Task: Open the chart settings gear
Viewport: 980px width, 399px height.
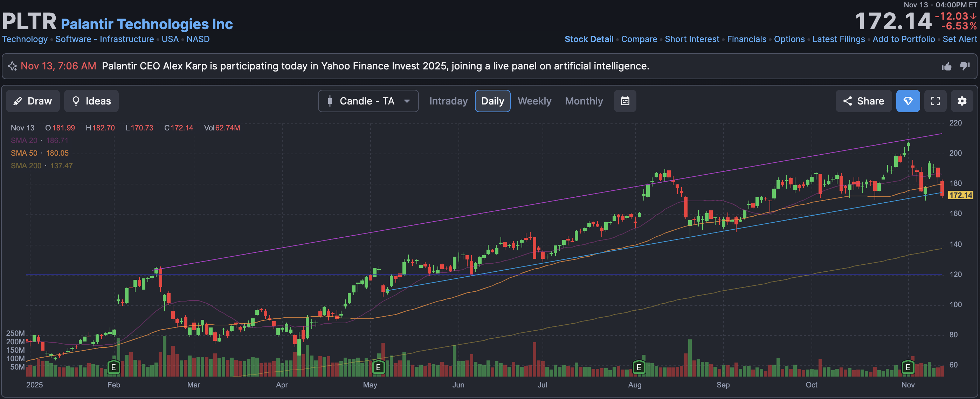Action: tap(962, 101)
